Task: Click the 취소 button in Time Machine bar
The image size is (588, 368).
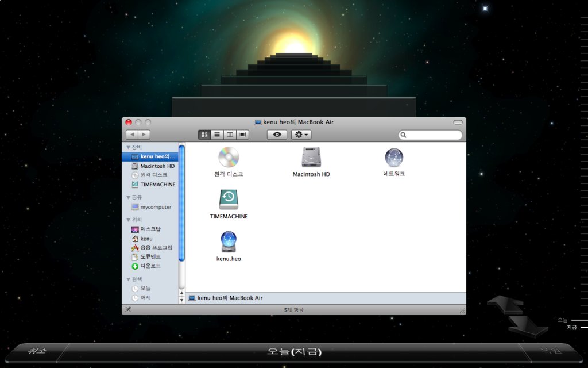Action: click(x=37, y=351)
